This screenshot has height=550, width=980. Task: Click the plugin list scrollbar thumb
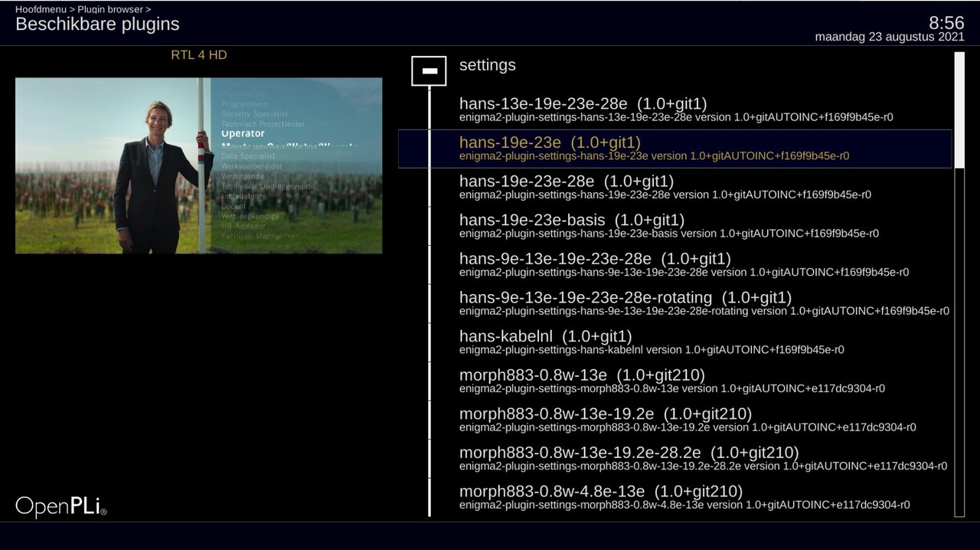pos(959,110)
